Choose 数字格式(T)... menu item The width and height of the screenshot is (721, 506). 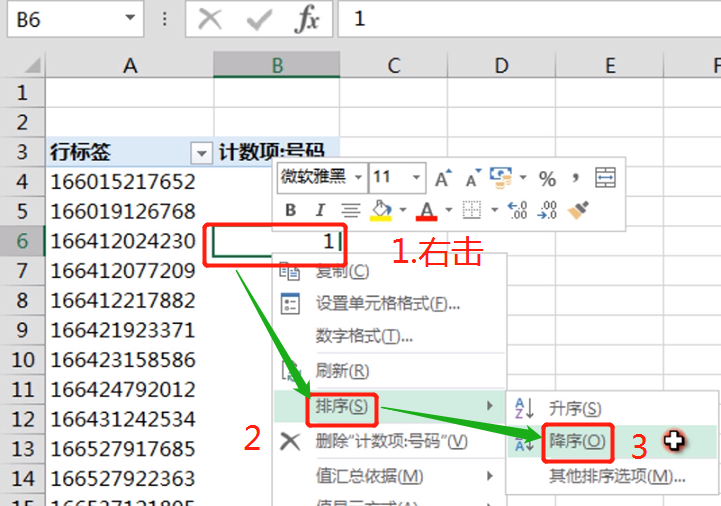[389, 336]
